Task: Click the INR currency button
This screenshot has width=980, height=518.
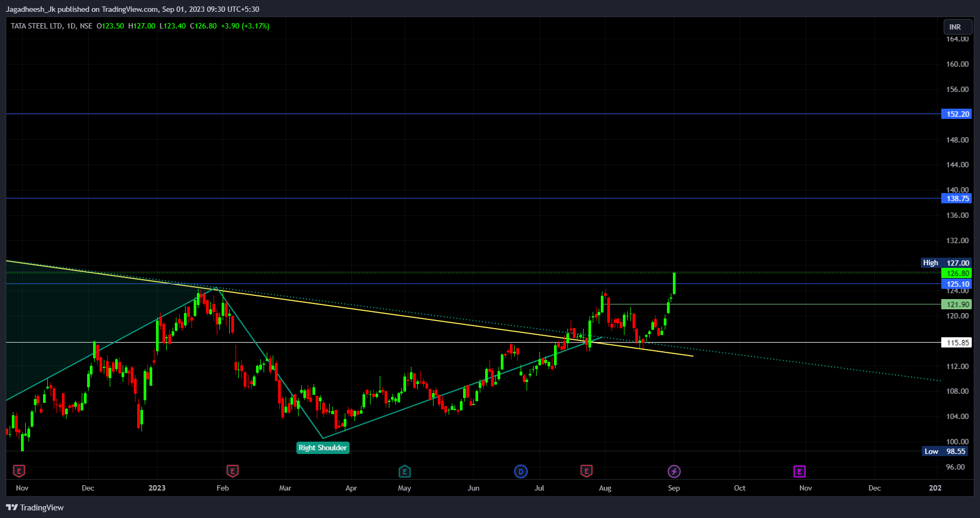Action: pos(958,27)
